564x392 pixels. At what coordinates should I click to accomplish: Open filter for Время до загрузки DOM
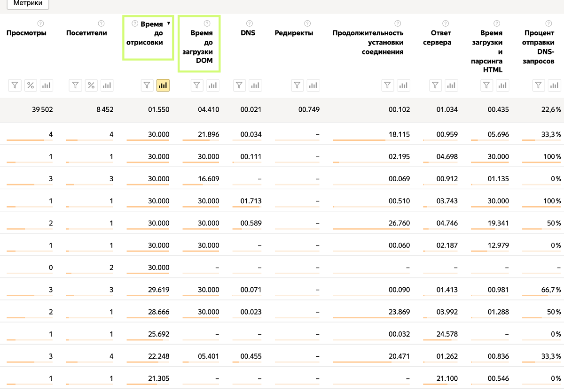(x=197, y=85)
